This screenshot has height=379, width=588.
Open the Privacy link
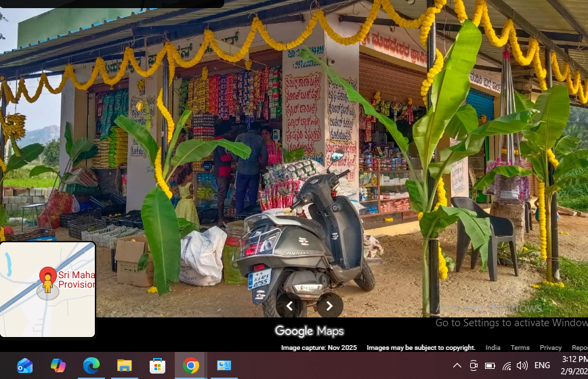[551, 348]
